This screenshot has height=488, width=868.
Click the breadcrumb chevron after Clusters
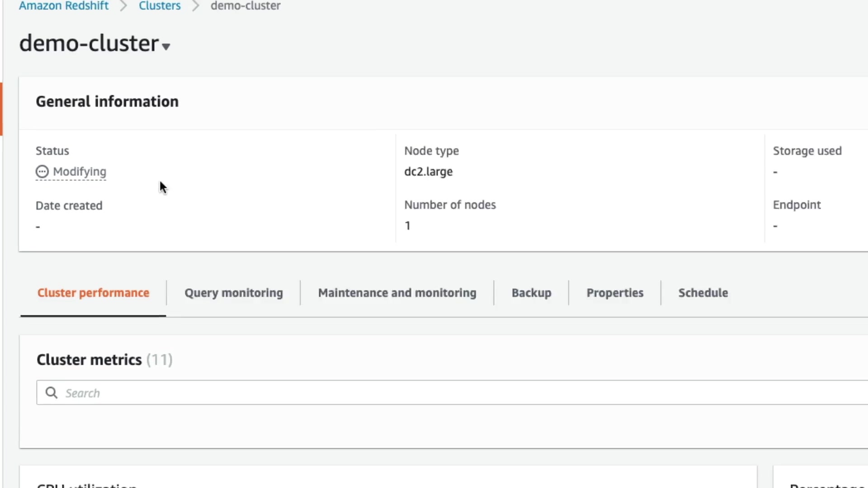tap(195, 6)
